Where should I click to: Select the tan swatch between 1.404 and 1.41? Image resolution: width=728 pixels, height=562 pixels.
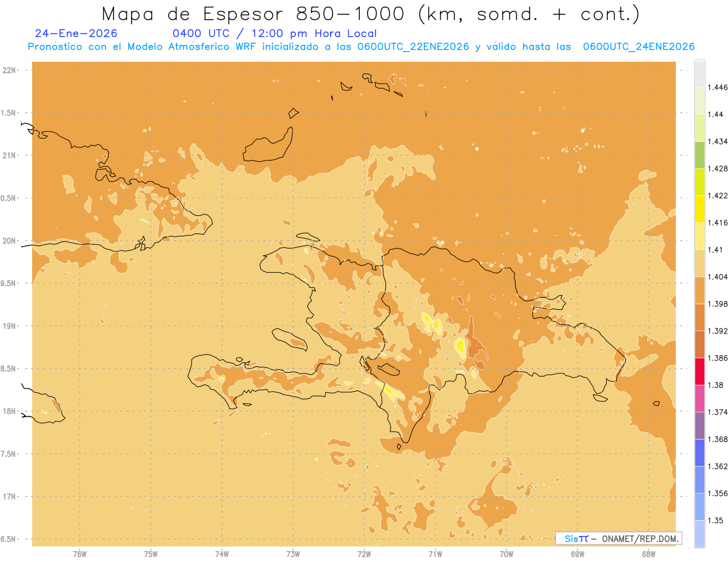(x=699, y=263)
